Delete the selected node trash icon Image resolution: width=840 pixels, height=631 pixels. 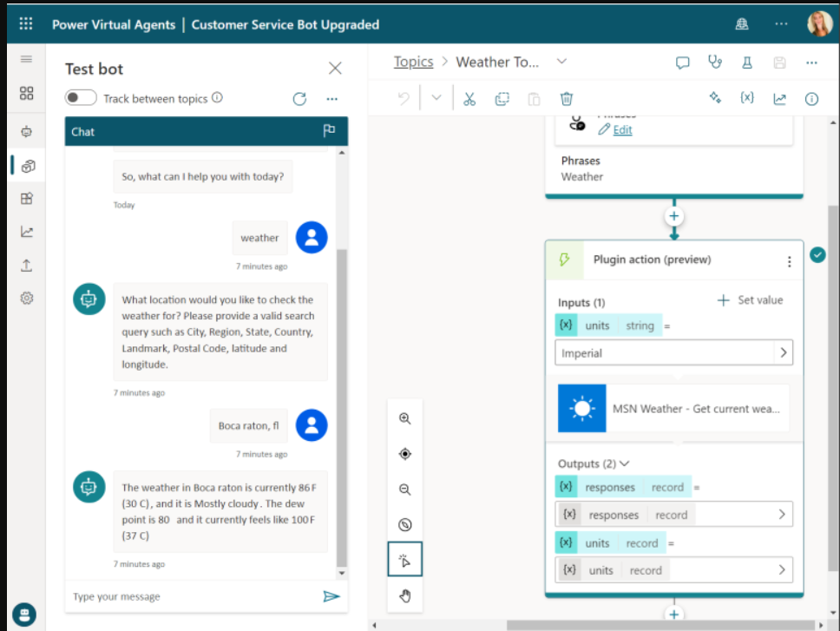pos(567,99)
